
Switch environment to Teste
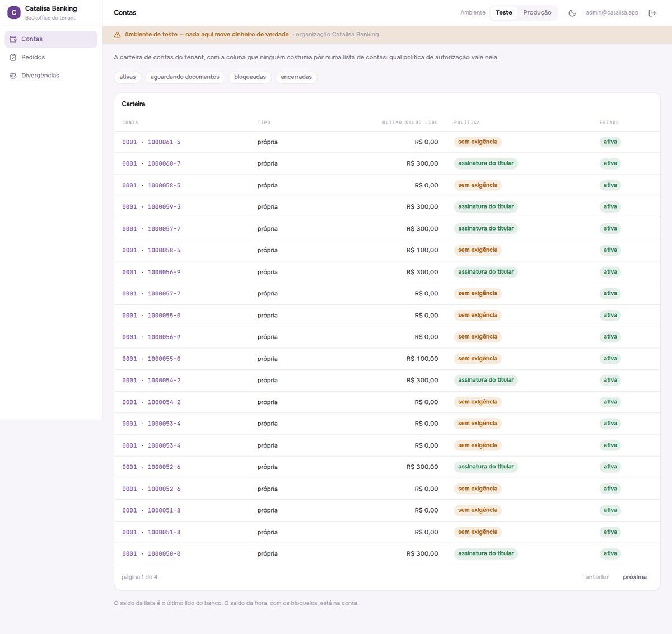[503, 12]
